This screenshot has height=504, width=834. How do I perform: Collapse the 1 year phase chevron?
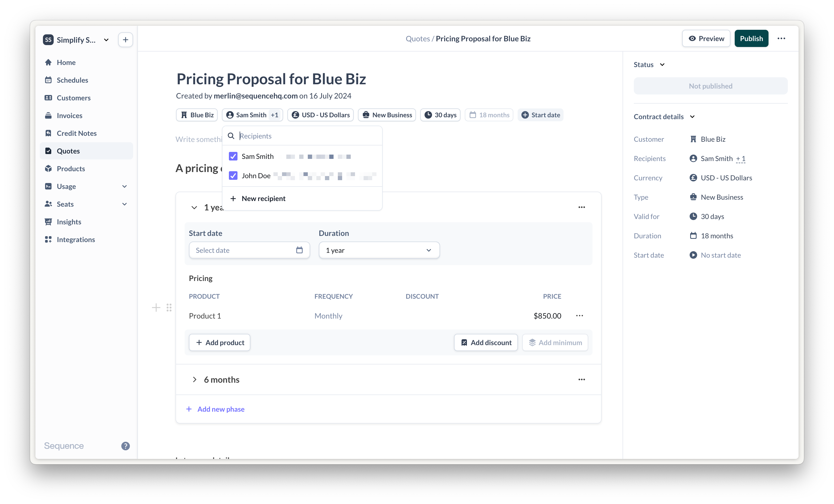[194, 207]
